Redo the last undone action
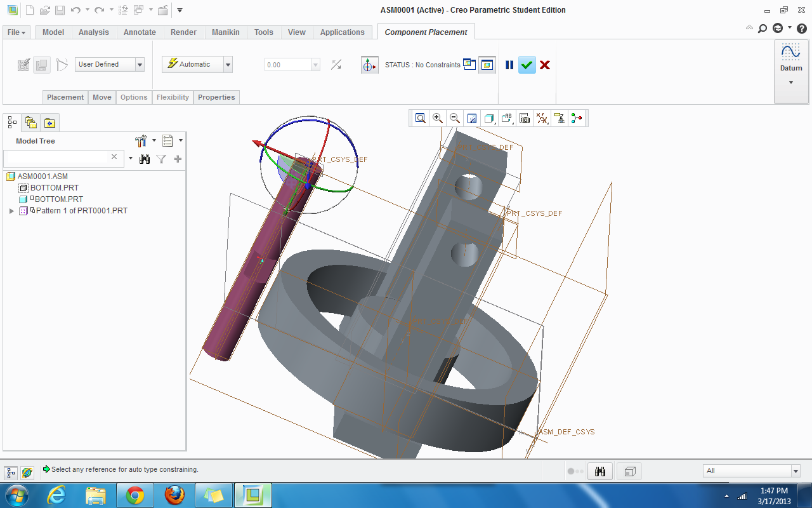Image resolution: width=812 pixels, height=508 pixels. pyautogui.click(x=99, y=10)
